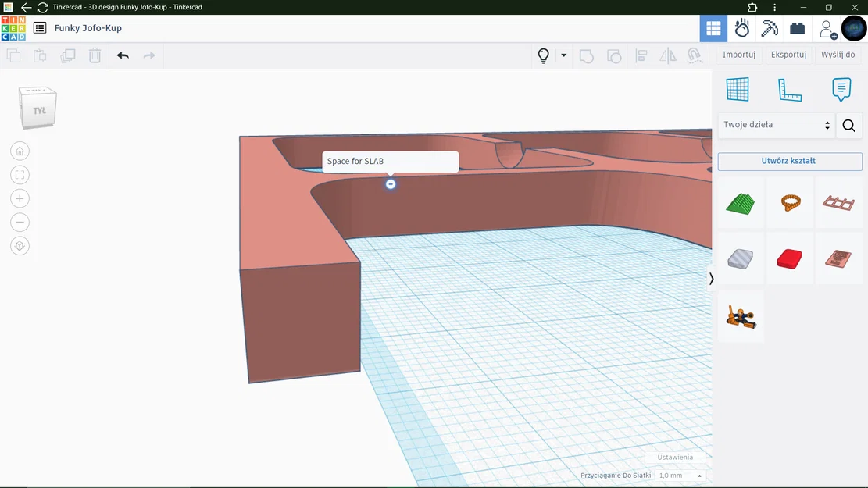Select the green pyramid-steps shape thumbnail
868x488 pixels.
(741, 203)
